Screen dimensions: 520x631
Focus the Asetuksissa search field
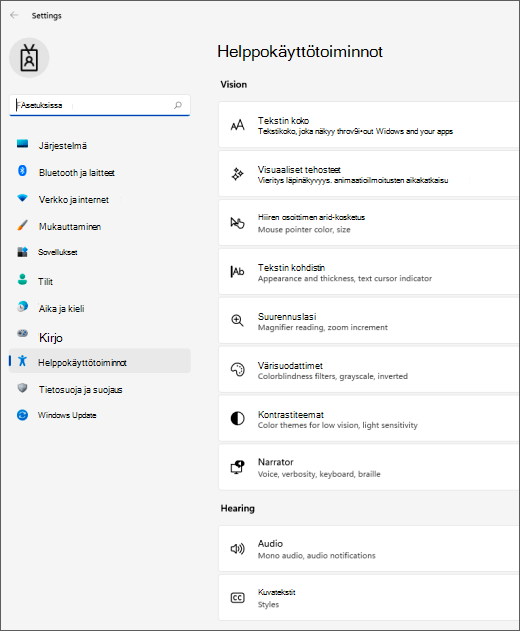(x=99, y=105)
